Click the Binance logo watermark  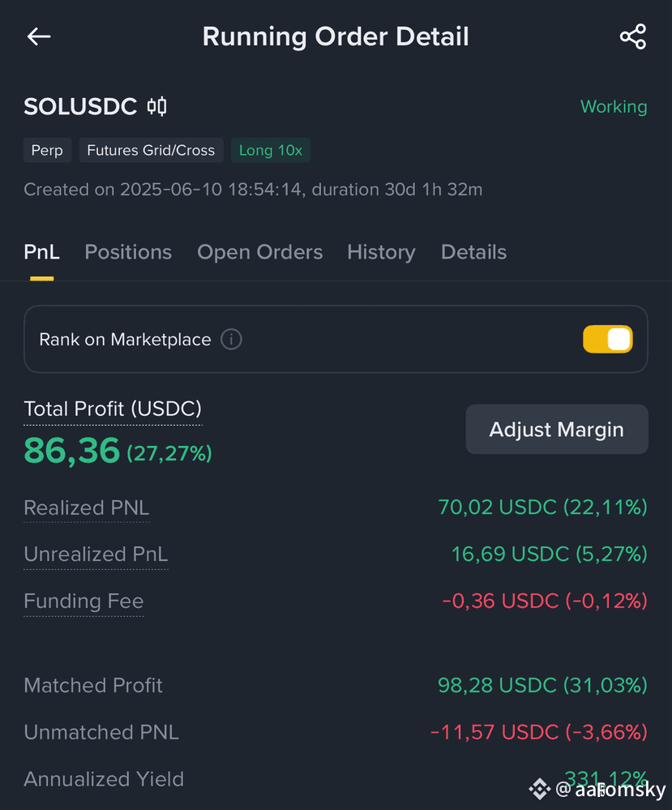point(539,789)
